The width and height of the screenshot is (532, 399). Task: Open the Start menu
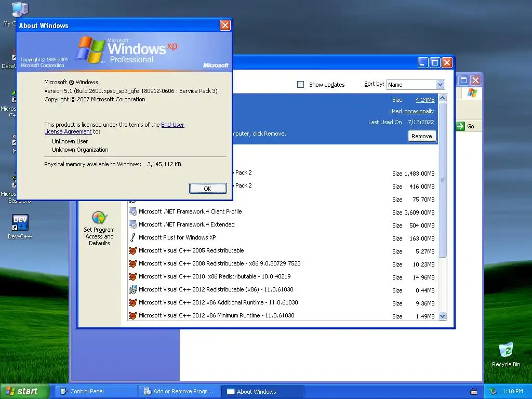click(24, 391)
